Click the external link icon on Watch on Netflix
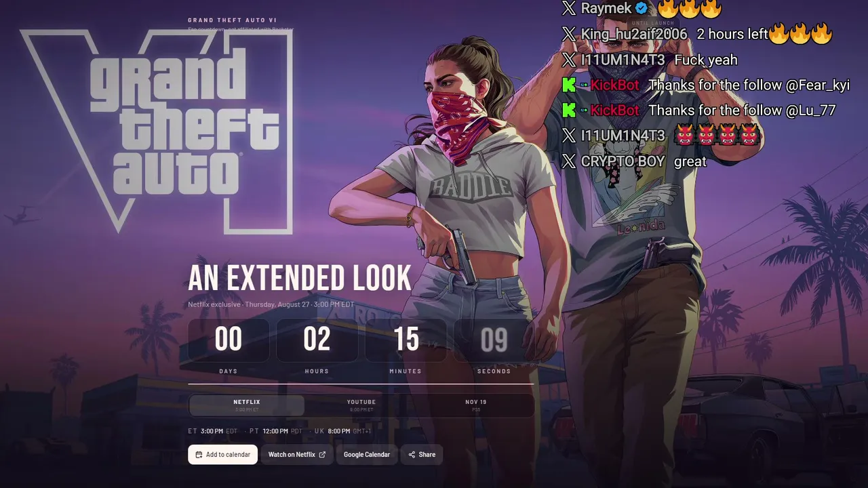 (322, 455)
